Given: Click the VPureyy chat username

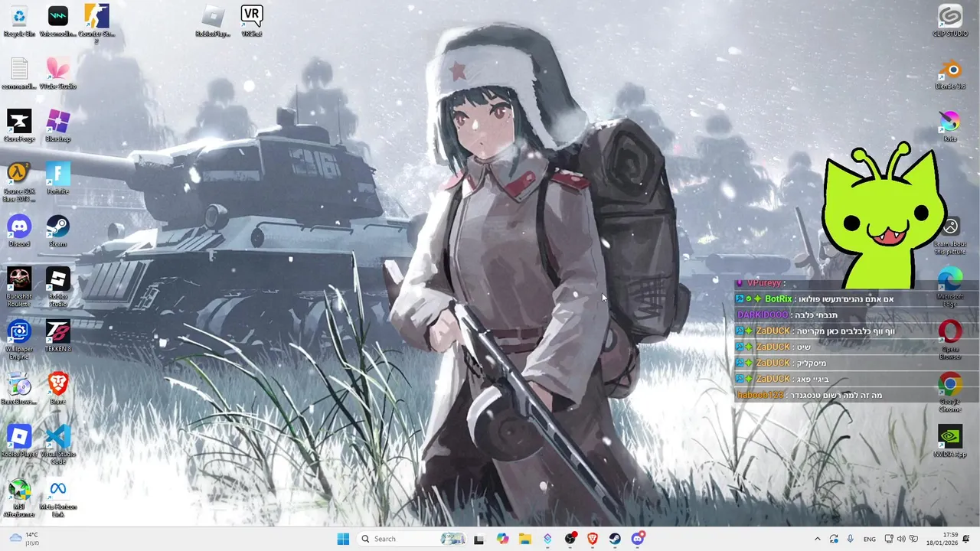Looking at the screenshot, I should (x=765, y=283).
